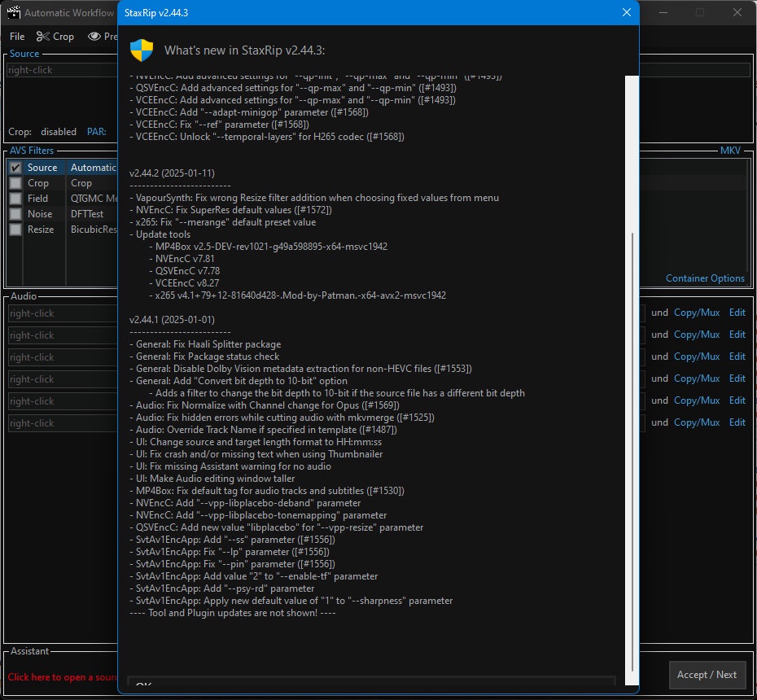Open the Source section link
This screenshot has height=700, width=757.
24,54
